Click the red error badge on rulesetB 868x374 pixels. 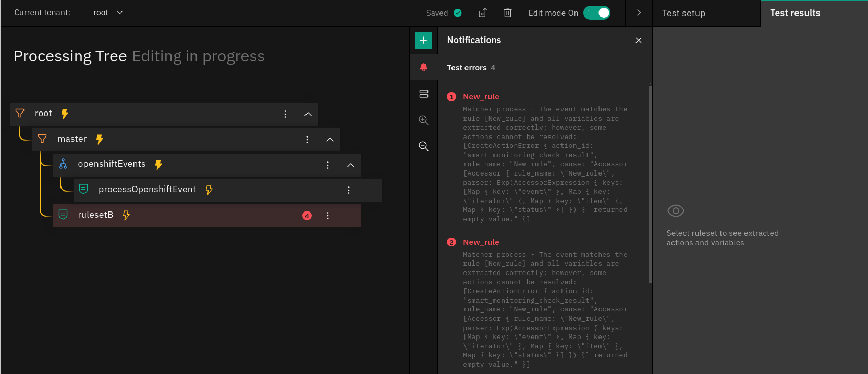(x=307, y=216)
